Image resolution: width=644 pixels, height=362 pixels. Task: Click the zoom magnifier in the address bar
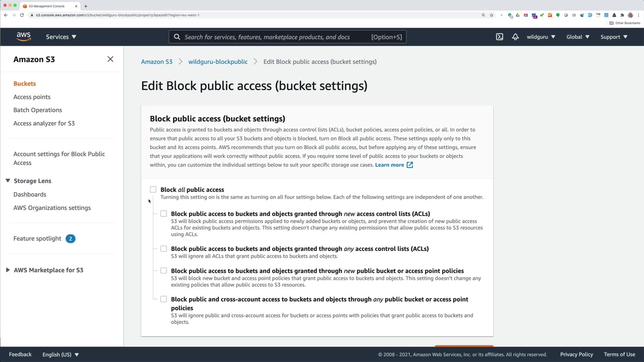coord(484,15)
